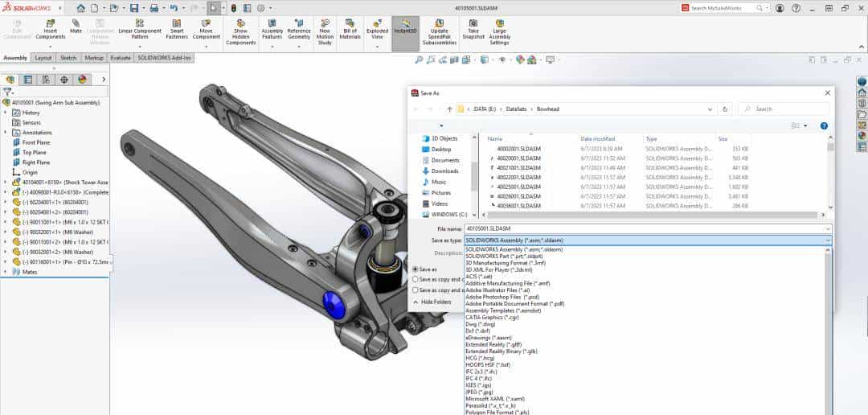Expand FeatureManager tabs with right chevron
Image resolution: width=868 pixels, height=415 pixels.
(x=104, y=80)
